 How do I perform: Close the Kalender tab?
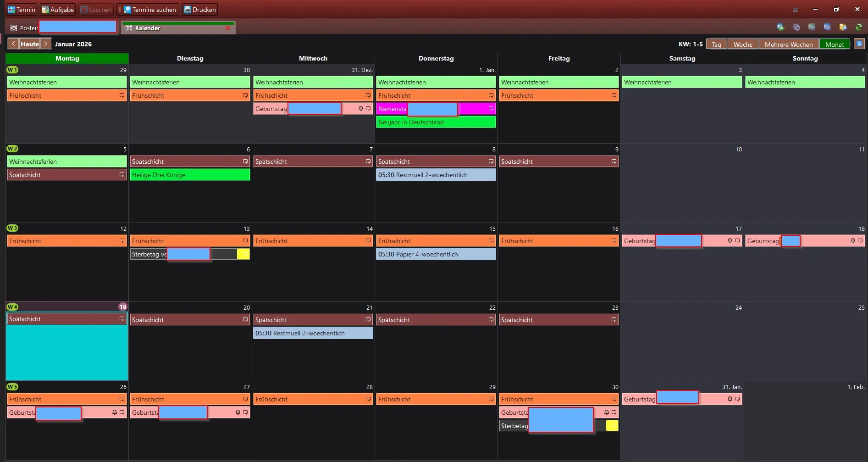tap(228, 28)
